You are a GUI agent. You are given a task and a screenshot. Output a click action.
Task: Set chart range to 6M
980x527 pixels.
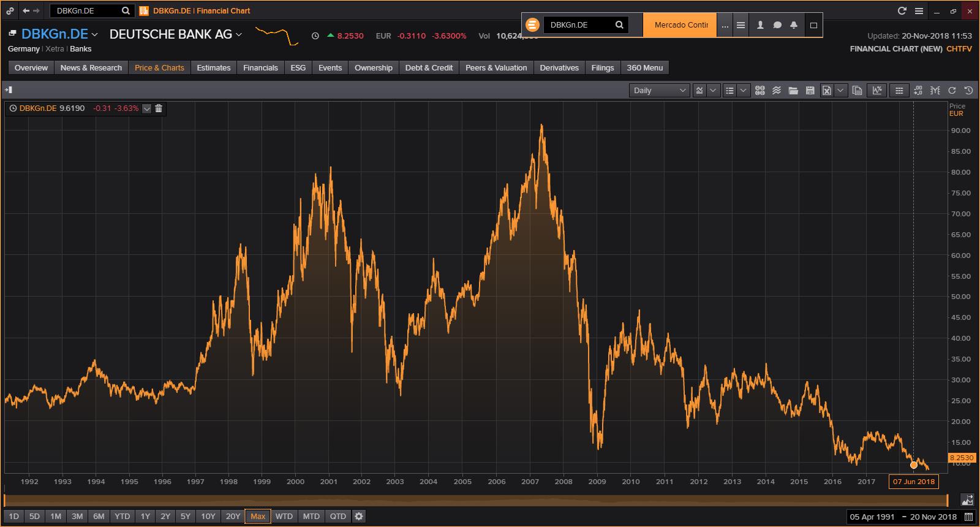99,516
